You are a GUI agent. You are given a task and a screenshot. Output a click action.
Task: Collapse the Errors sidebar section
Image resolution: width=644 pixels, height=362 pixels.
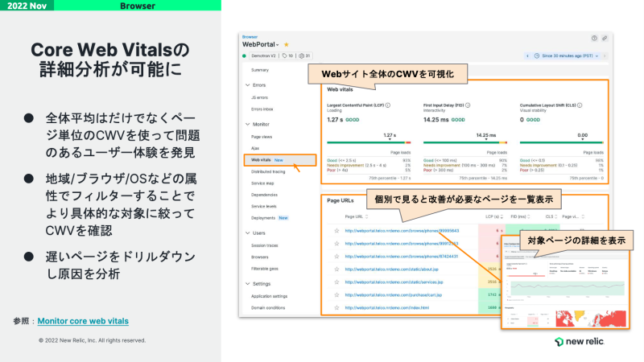(x=246, y=84)
